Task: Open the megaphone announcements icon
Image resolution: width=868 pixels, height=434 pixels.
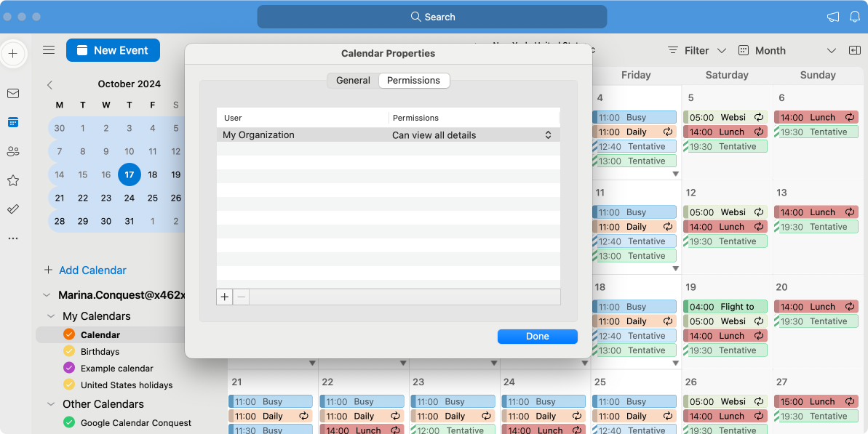Action: [x=832, y=17]
